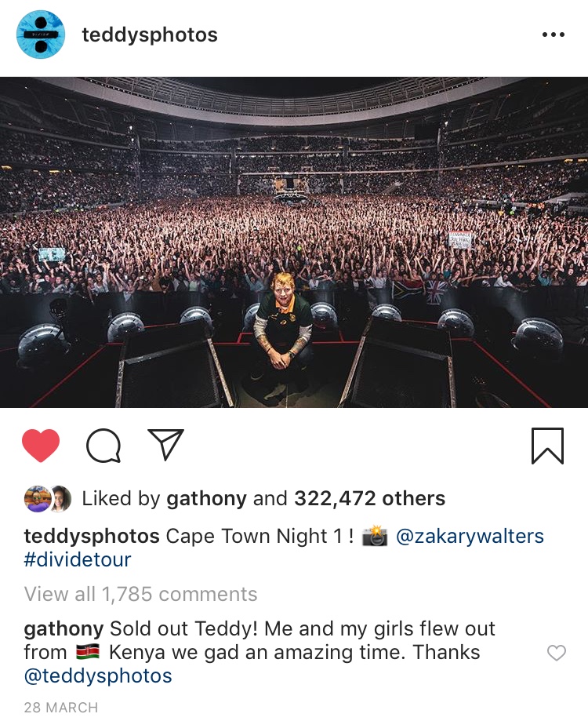588x721 pixels.
Task: Tap the first liker avatar thumbnail
Action: click(35, 498)
